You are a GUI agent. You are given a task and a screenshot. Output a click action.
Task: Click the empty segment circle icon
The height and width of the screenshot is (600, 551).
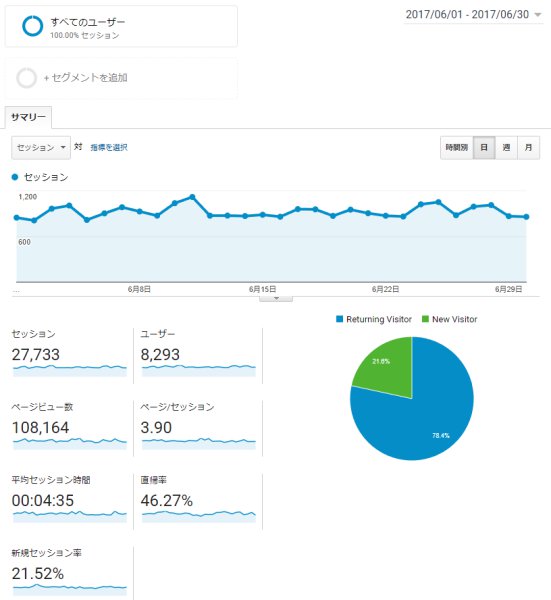tap(26, 78)
